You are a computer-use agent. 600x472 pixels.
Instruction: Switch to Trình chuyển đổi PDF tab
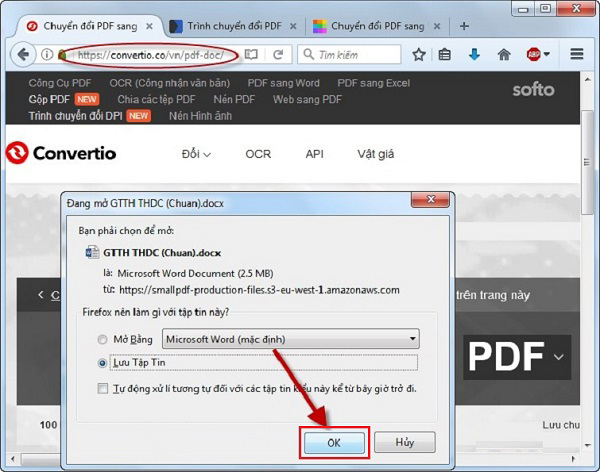tap(230, 26)
